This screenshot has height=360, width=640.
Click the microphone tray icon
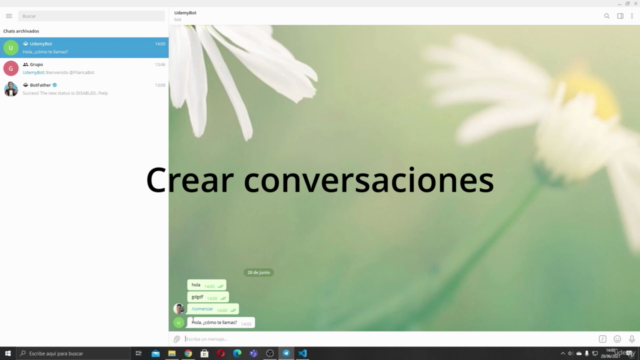click(587, 353)
